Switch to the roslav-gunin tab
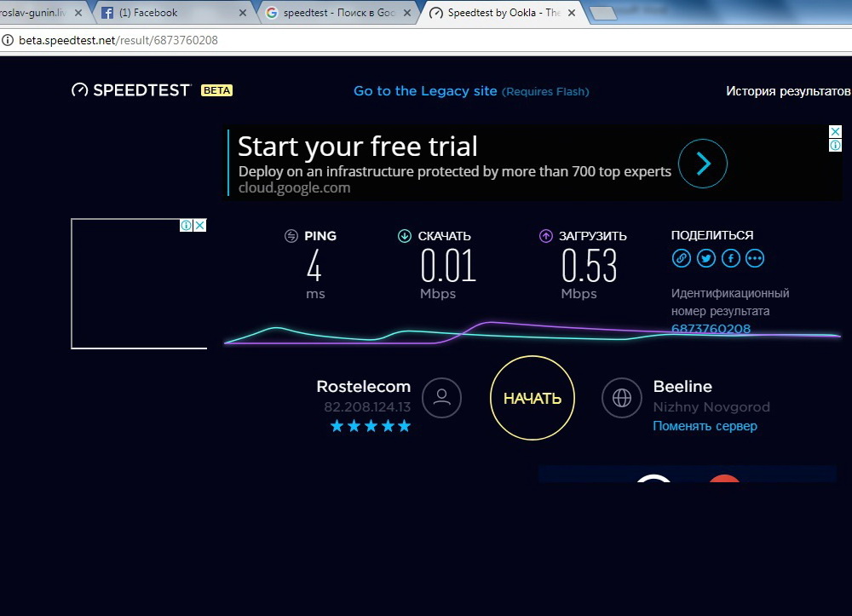 coord(43,13)
